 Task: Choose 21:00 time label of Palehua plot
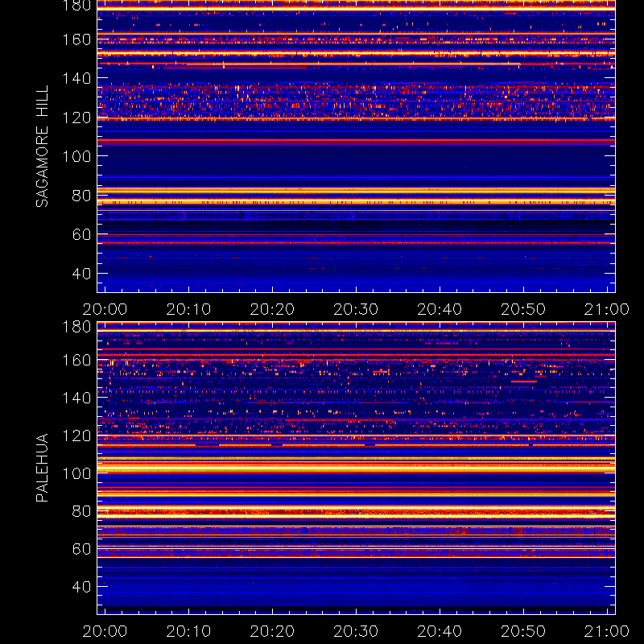[x=607, y=631]
